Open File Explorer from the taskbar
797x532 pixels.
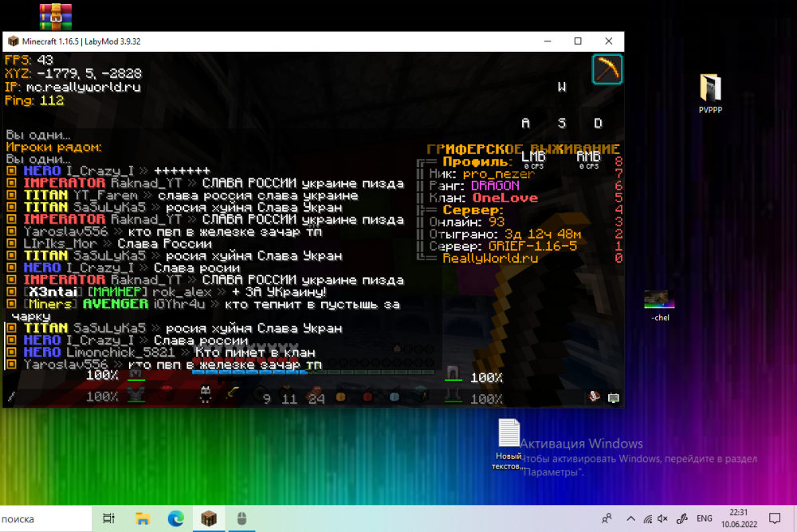pyautogui.click(x=143, y=518)
